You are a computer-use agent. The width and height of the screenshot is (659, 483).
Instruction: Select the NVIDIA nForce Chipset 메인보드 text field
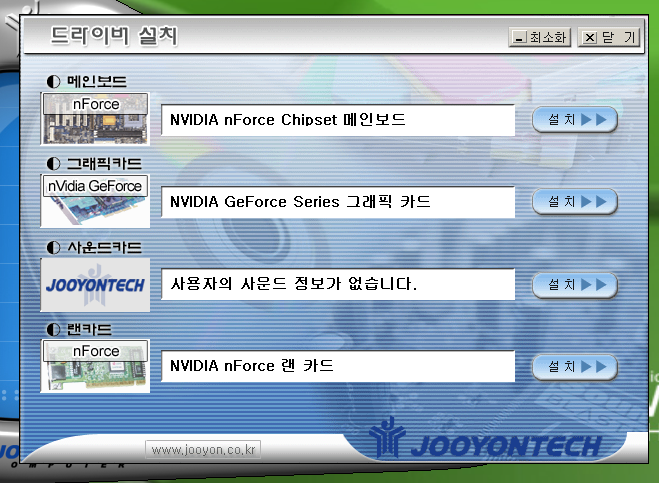click(x=338, y=120)
